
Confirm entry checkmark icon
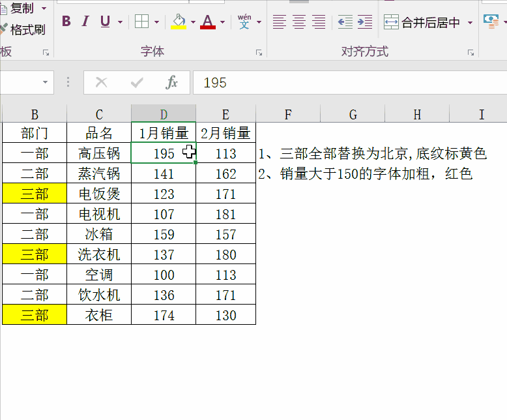tap(137, 83)
